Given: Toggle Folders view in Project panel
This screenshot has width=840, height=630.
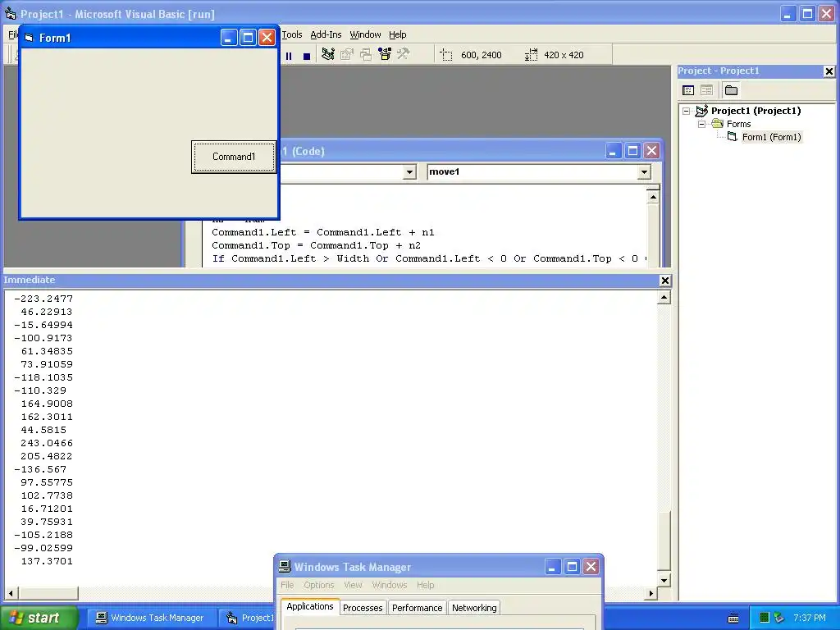Looking at the screenshot, I should click(731, 90).
